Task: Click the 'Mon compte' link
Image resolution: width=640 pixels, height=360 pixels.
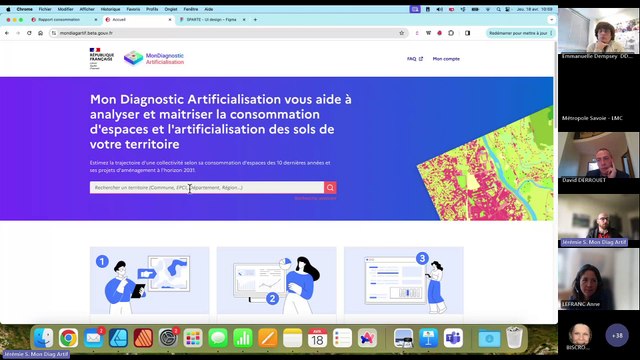Action: click(x=446, y=59)
